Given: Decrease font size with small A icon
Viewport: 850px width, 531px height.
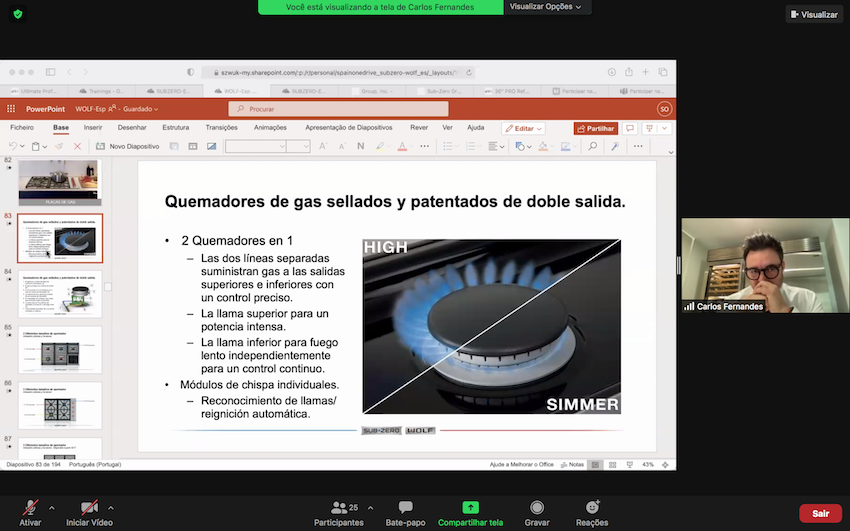Looking at the screenshot, I should pos(342,146).
